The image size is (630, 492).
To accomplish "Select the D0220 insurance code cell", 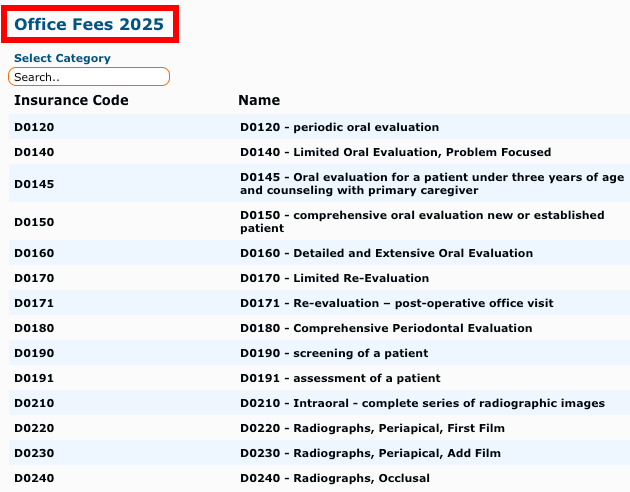I will 34,428.
